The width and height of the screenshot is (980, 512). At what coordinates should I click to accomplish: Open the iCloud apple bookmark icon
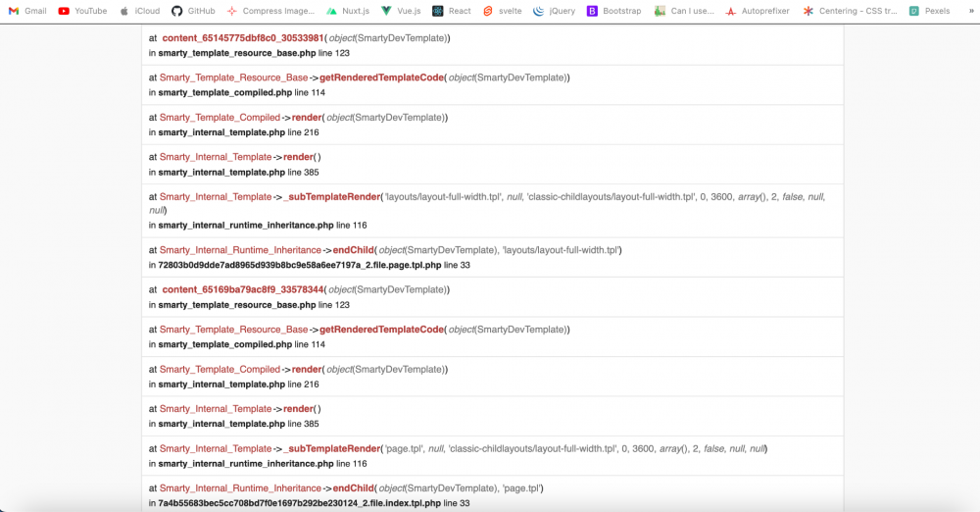pos(123,11)
